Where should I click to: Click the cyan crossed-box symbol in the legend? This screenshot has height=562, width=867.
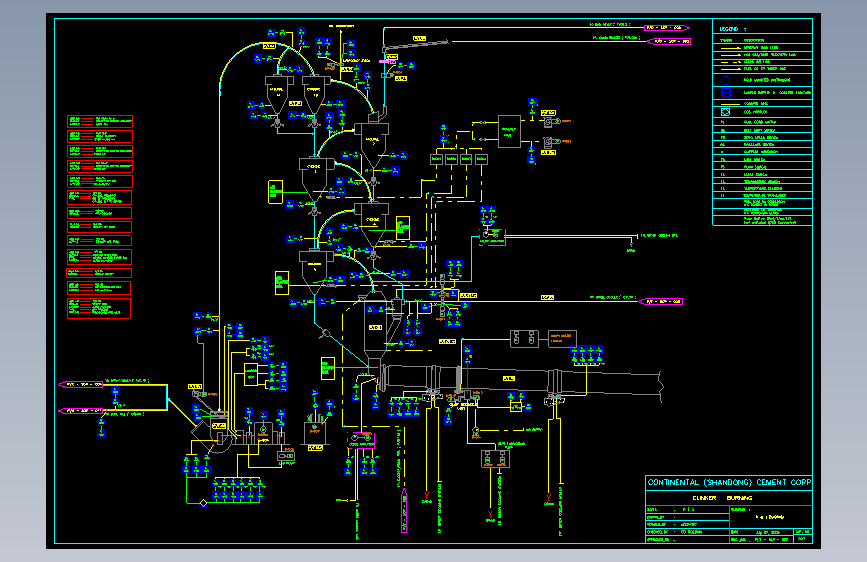click(725, 112)
